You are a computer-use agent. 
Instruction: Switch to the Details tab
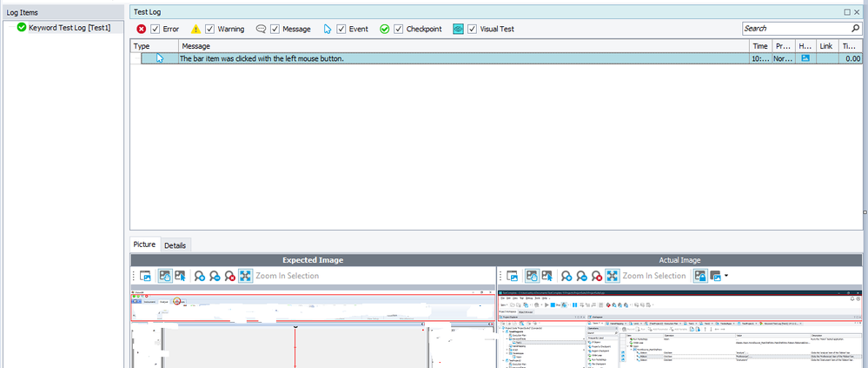(175, 245)
